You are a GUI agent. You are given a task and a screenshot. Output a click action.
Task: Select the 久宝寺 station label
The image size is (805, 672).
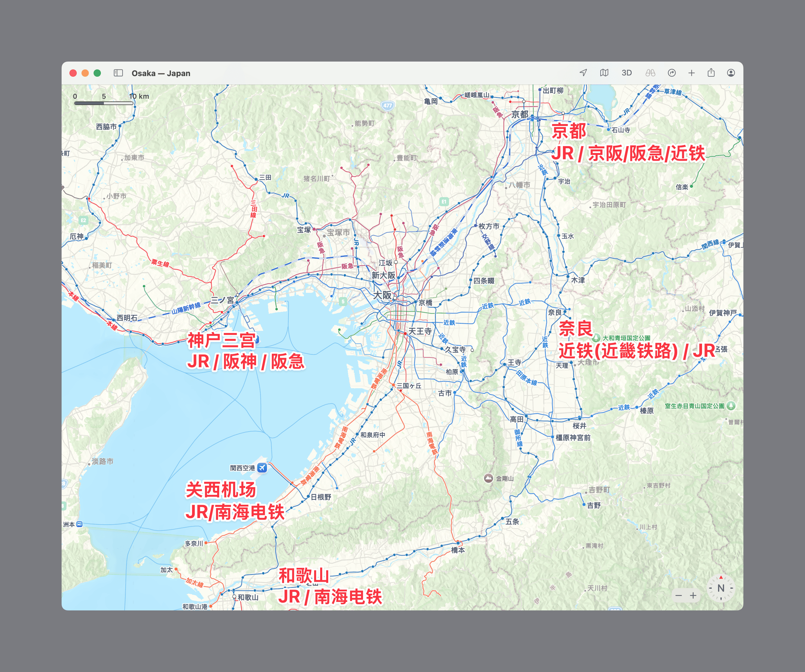click(455, 349)
